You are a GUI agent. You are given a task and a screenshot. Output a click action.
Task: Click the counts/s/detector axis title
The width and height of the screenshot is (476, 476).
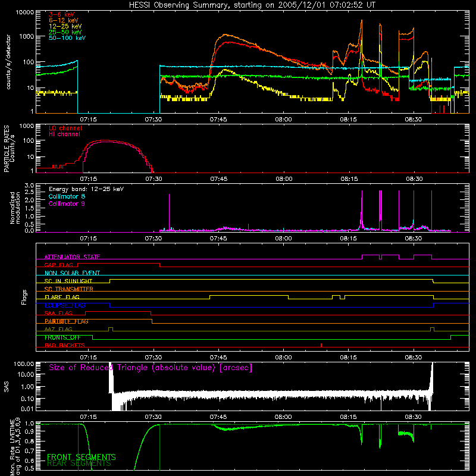[x=8, y=62]
